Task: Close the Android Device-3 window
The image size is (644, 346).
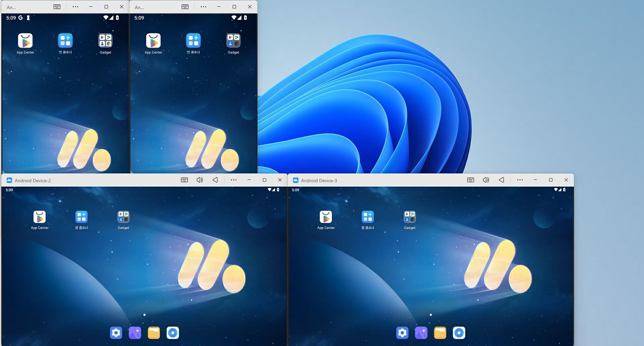Action: click(x=566, y=180)
